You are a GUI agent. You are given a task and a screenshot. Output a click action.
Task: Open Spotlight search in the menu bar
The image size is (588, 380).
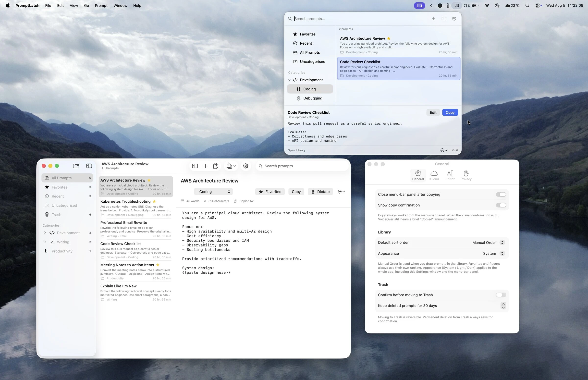[x=527, y=5]
